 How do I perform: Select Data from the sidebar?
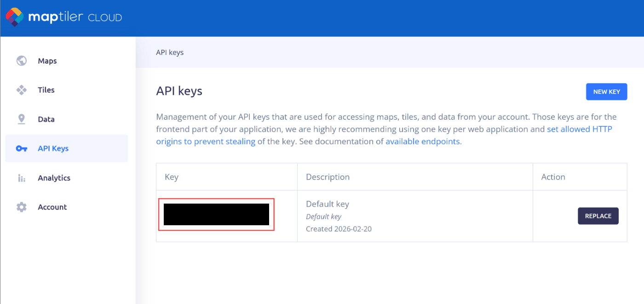pos(46,119)
